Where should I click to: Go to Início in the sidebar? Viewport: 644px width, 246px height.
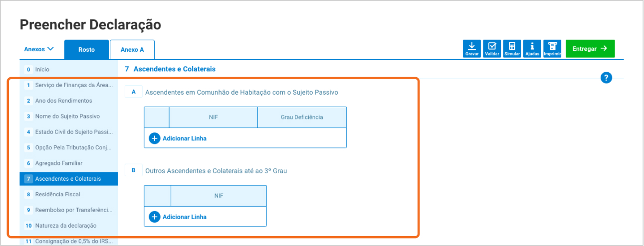coord(42,70)
